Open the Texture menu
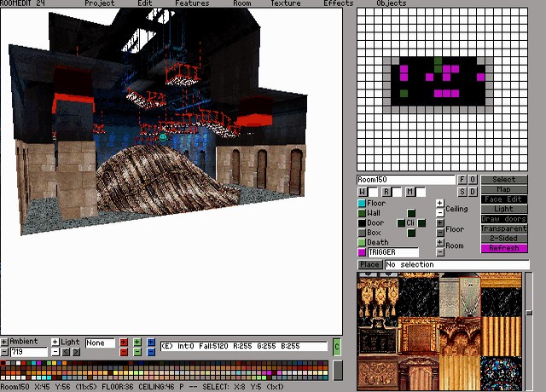Screen dimensions: 546x392 pyautogui.click(x=286, y=3)
